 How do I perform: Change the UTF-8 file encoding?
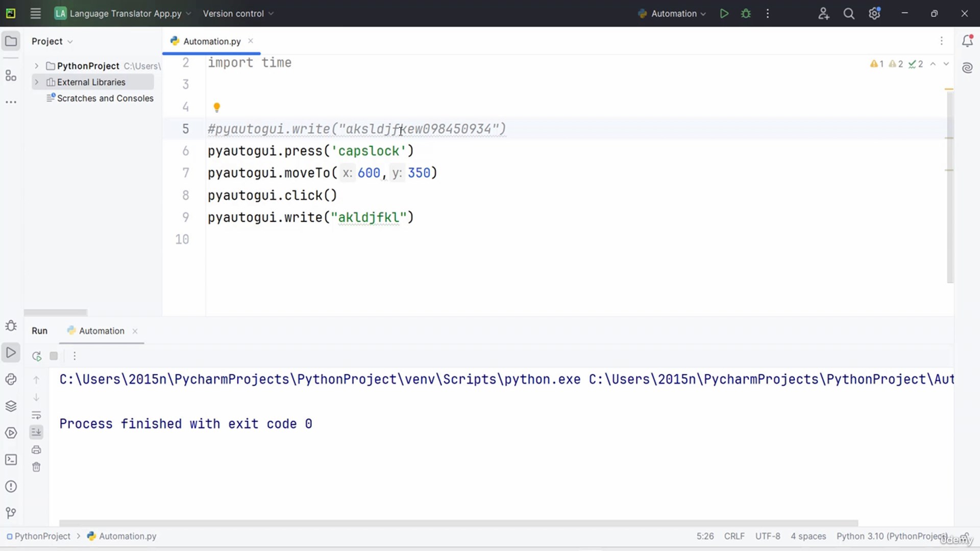pos(768,536)
